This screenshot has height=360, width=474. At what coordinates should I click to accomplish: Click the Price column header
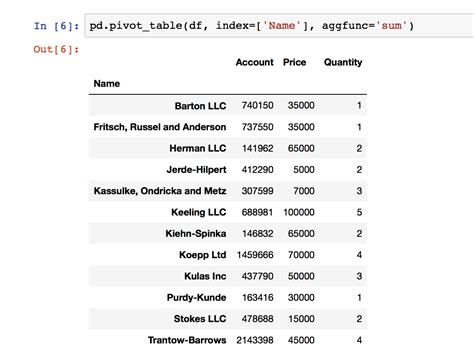294,62
